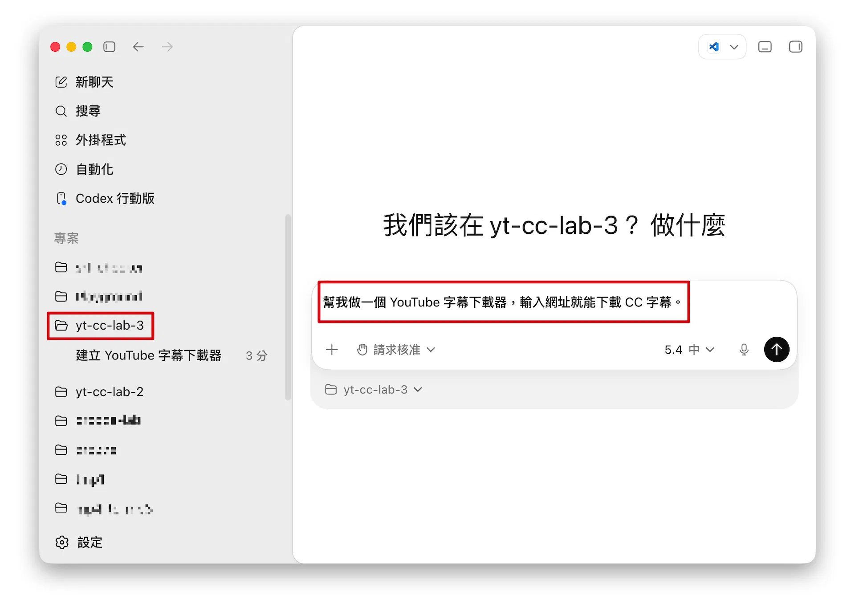
Task: Open 設定 settings
Action: (x=79, y=542)
